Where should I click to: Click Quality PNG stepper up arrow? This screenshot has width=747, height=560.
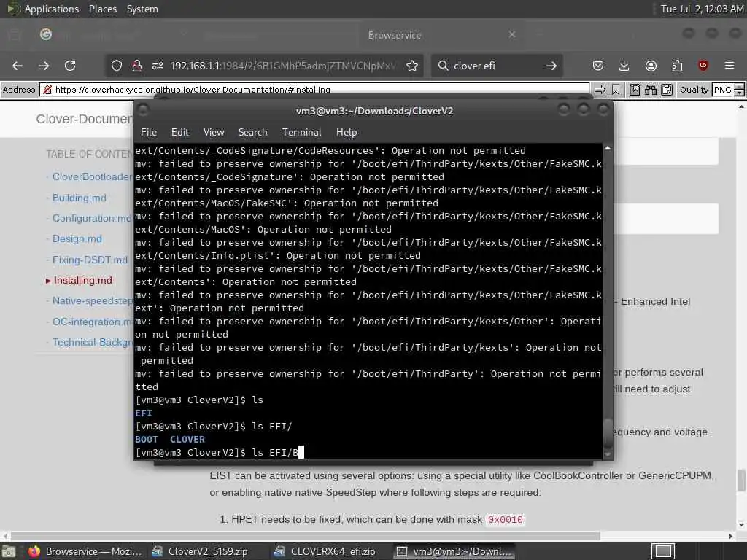pyautogui.click(x=739, y=86)
